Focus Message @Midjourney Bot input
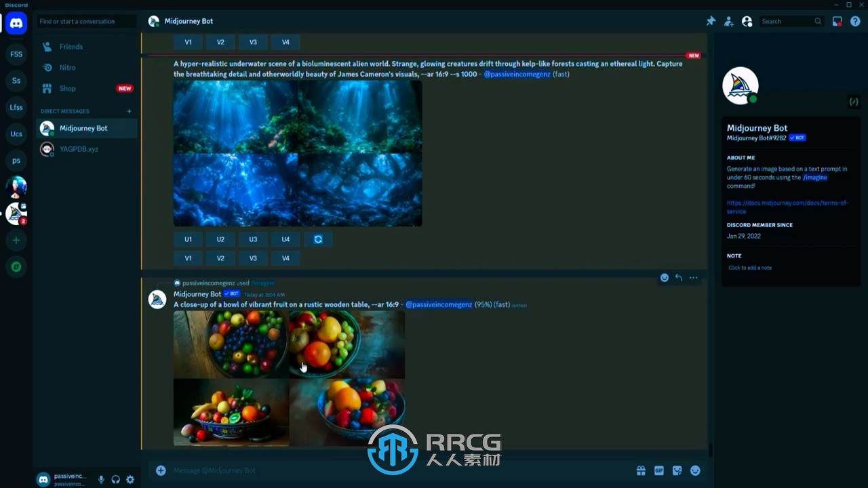868x488 pixels. 400,470
